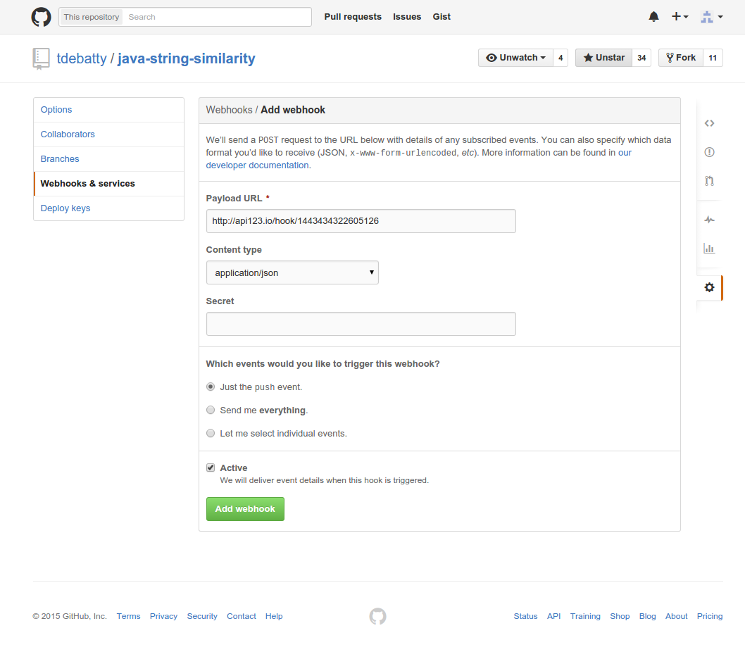Viewport: 745px width, 652px height.
Task: Select the 'Just the push event' radio option
Action: 210,387
